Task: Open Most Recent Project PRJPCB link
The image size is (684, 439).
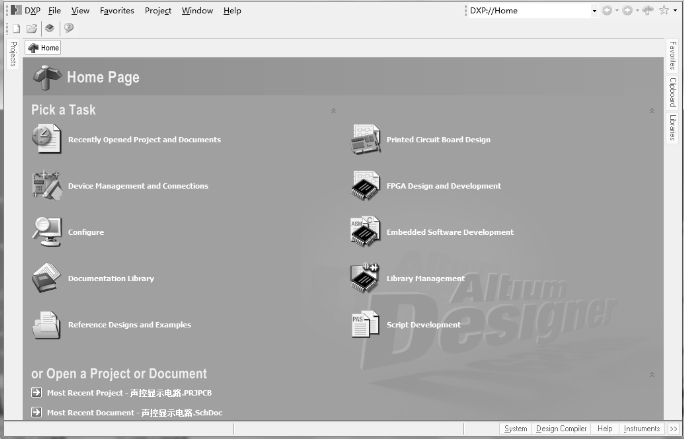Action: click(x=130, y=393)
